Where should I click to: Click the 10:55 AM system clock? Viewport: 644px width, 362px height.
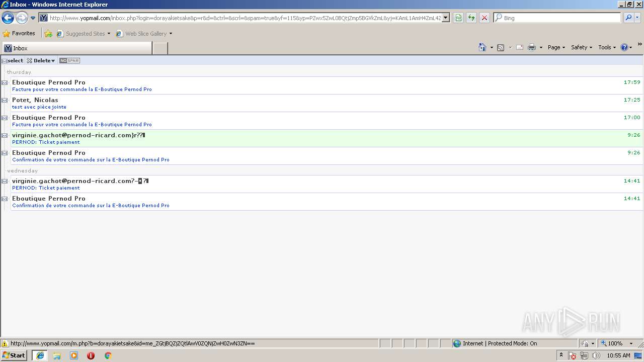[618, 355]
